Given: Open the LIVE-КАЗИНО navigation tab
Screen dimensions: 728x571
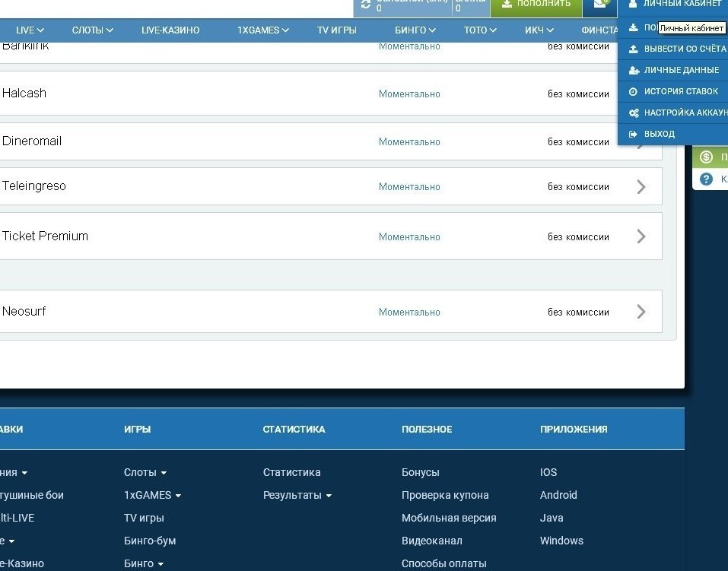Looking at the screenshot, I should point(170,30).
